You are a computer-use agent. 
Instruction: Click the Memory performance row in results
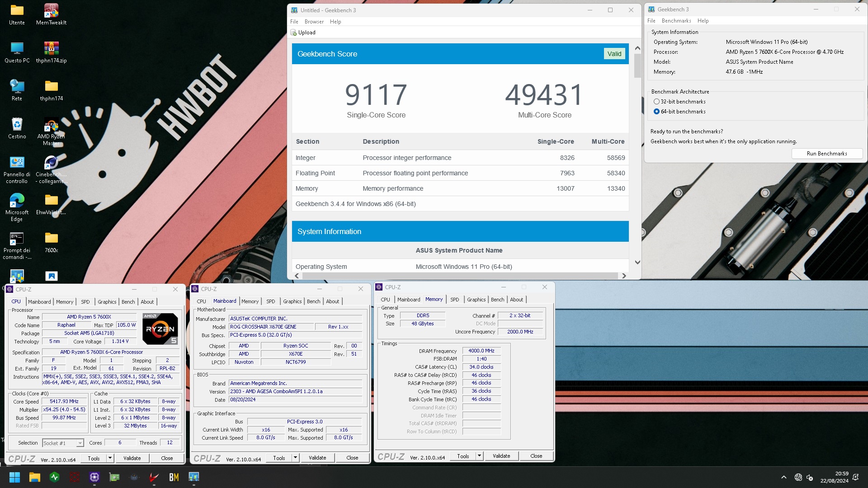(x=460, y=188)
